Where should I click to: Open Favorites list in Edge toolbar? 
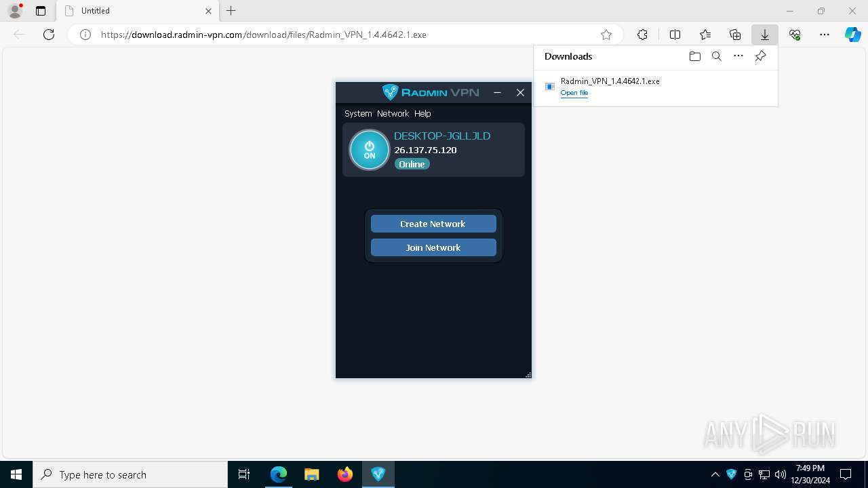[705, 35]
